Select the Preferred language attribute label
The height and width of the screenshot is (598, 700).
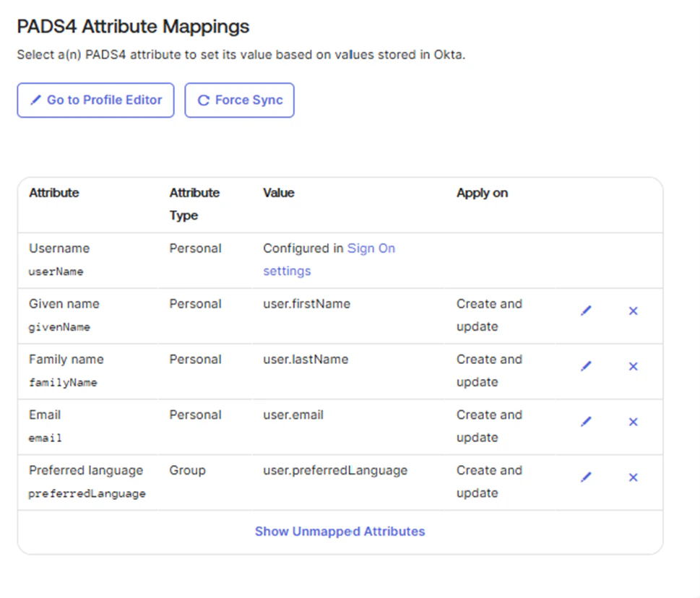[x=86, y=470]
